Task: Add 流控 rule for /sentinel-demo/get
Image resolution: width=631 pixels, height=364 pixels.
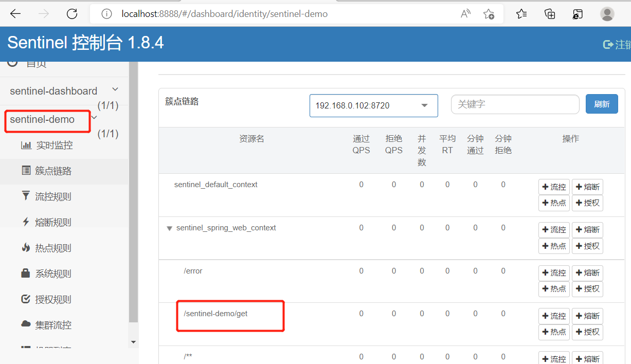Action: (x=553, y=316)
